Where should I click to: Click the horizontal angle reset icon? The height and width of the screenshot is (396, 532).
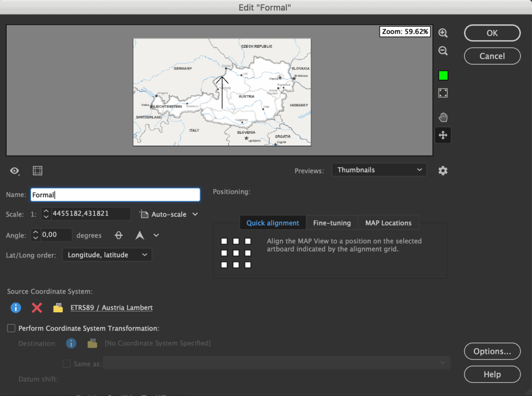tap(119, 236)
